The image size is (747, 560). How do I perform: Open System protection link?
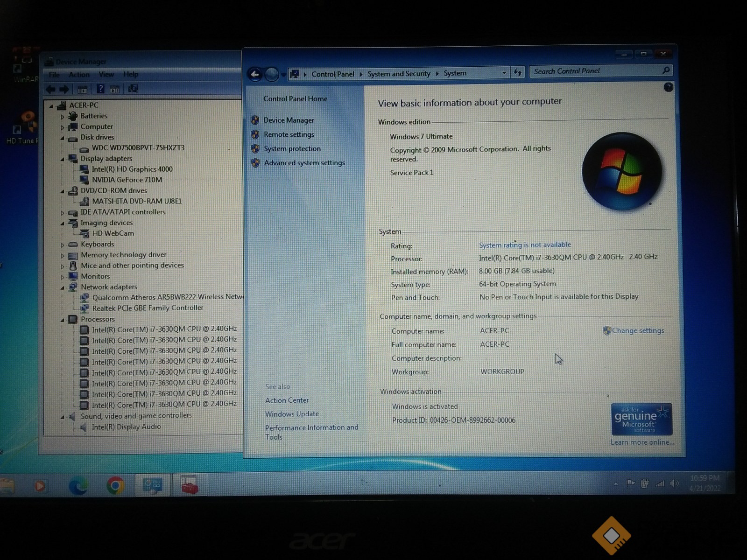click(292, 148)
